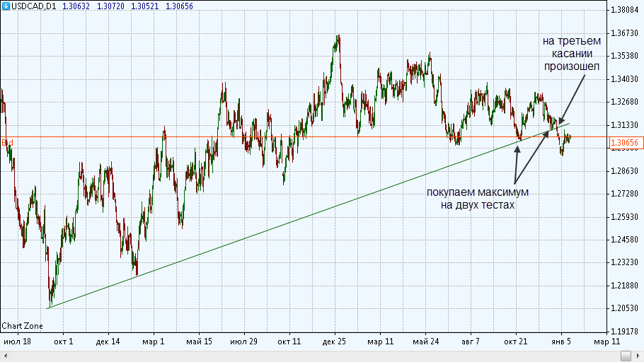This screenshot has width=644, height=362.
Task: Click the blue chart icon beside USDCAD
Action: coord(6,6)
